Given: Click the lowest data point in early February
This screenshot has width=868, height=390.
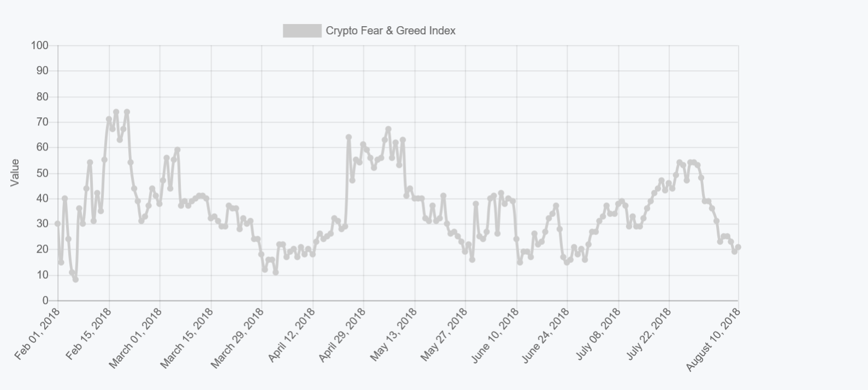Looking at the screenshot, I should (x=75, y=279).
